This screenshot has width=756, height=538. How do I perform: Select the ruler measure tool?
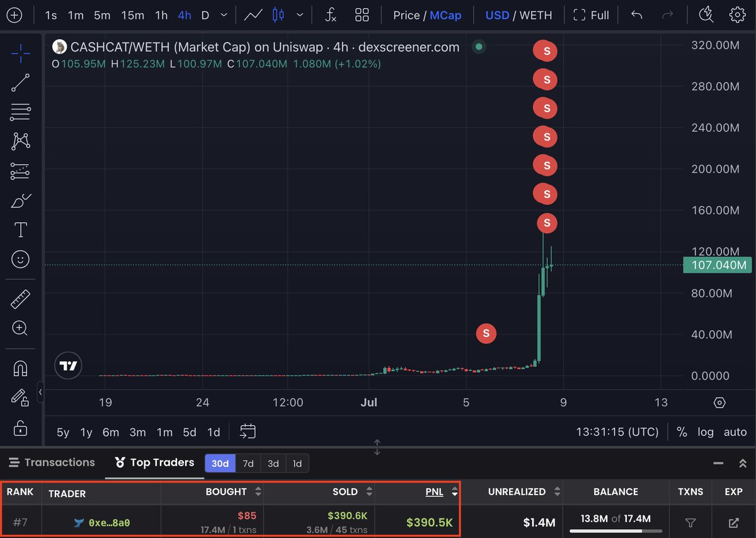[21, 299]
